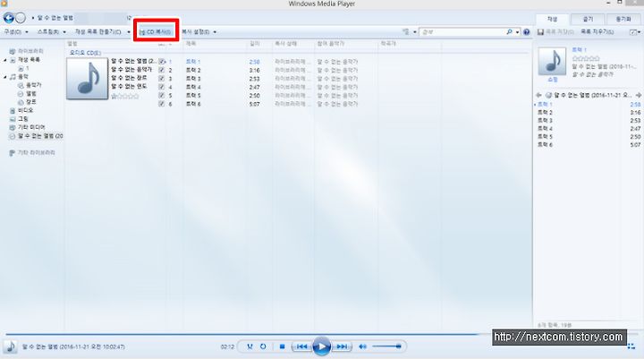The image size is (644, 359).
Task: Collapse the Music (음악) tree node
Action: (x=5, y=77)
